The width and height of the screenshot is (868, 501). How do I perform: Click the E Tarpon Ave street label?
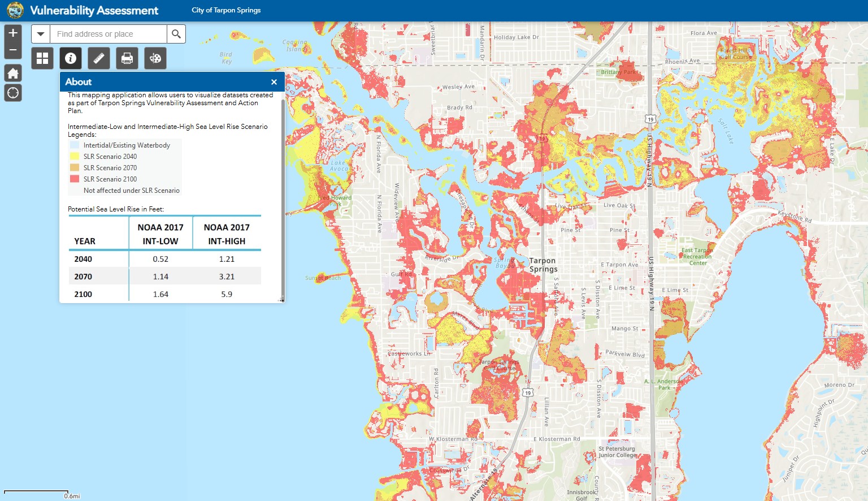tap(619, 265)
